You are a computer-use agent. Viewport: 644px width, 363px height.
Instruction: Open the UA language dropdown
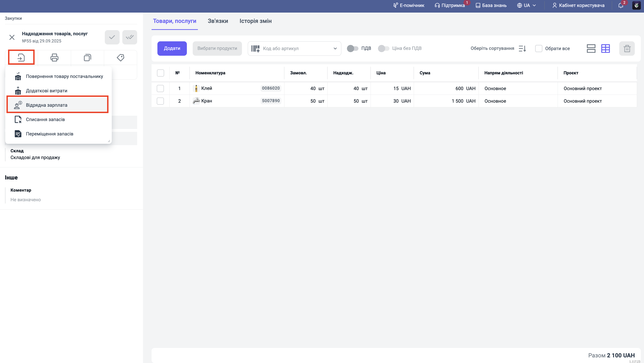tap(526, 5)
